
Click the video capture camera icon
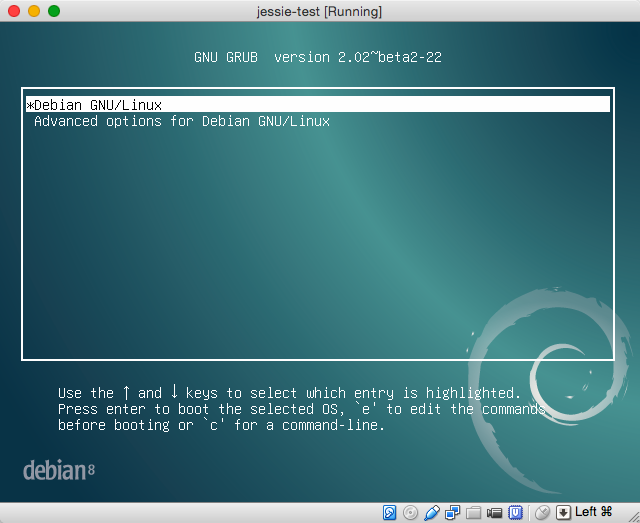[494, 512]
